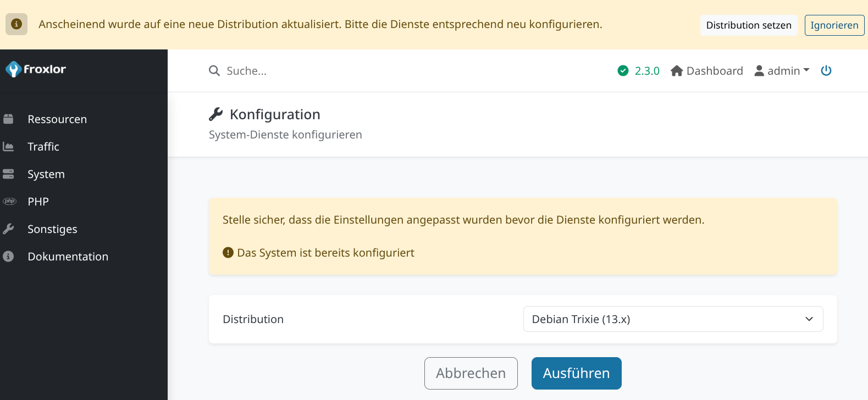Click the 'Das System ist bereits konfiguriert' text

pyautogui.click(x=325, y=253)
